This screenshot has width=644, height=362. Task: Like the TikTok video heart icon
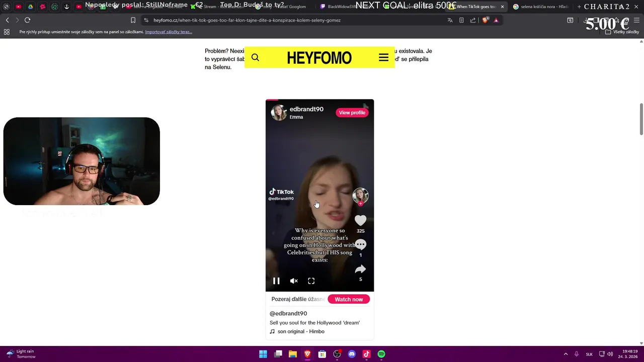point(360,220)
